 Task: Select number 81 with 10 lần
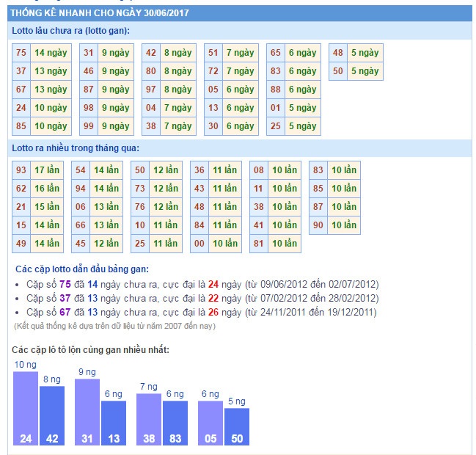click(259, 244)
